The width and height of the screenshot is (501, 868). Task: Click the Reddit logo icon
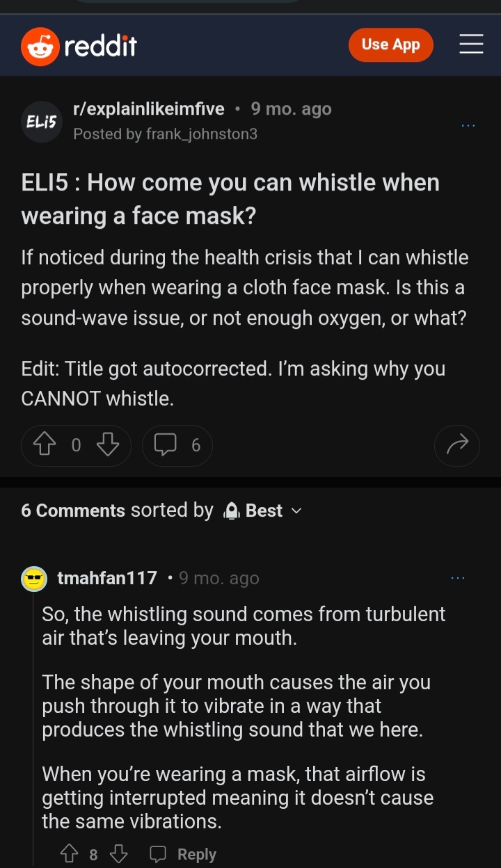click(40, 47)
